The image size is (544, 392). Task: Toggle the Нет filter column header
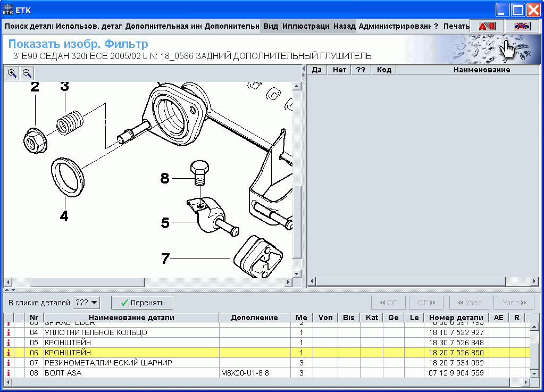[339, 69]
